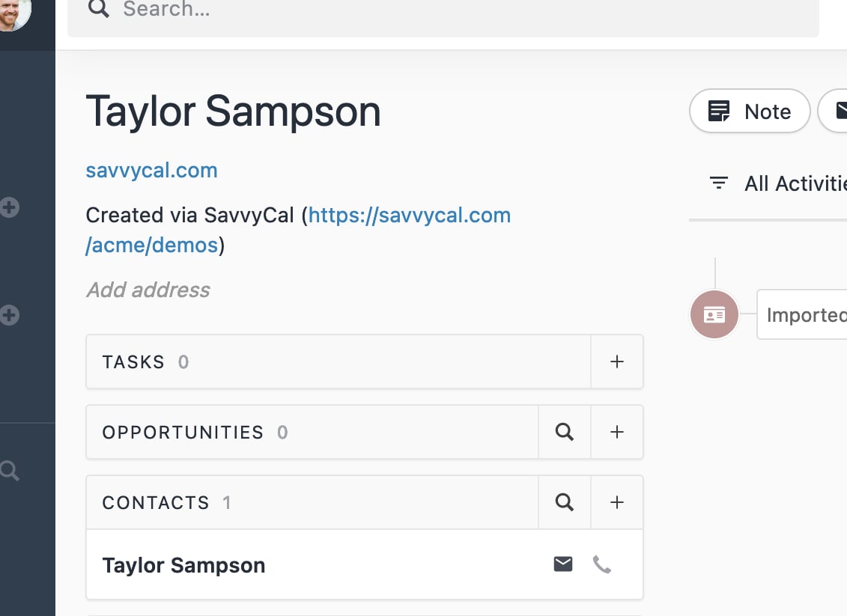Click the magnifier icon in the search bar
The height and width of the screenshot is (616, 847).
click(x=98, y=8)
